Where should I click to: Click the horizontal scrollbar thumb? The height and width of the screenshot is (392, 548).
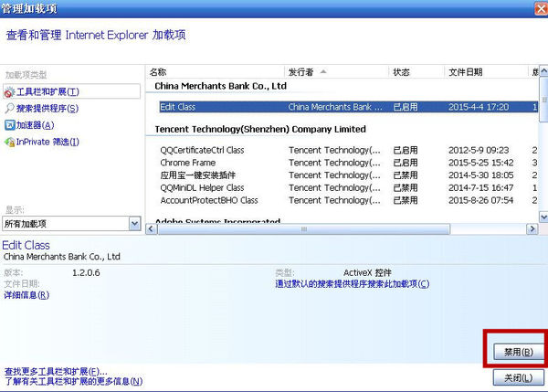pos(304,229)
